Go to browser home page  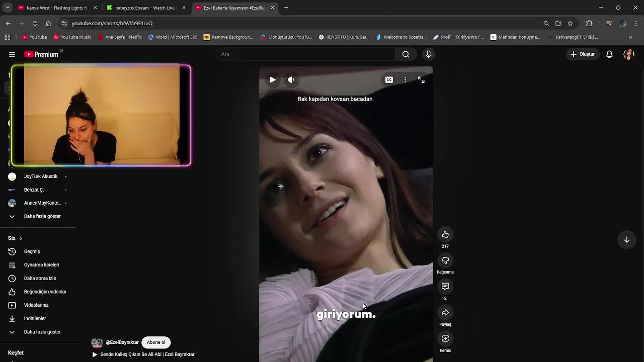48,23
